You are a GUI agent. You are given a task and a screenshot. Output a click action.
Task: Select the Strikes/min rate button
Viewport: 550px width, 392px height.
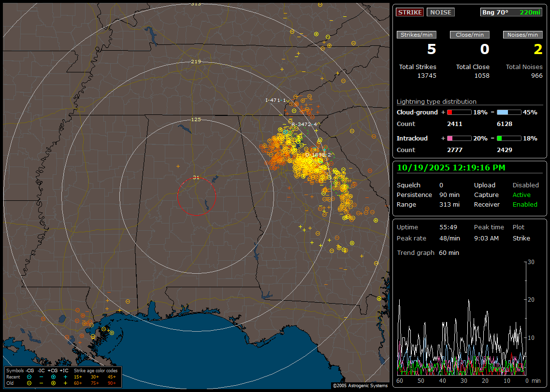[417, 35]
